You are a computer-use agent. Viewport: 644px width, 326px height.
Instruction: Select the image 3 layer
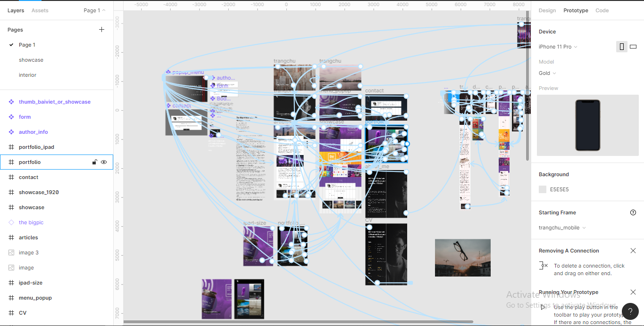(28, 253)
